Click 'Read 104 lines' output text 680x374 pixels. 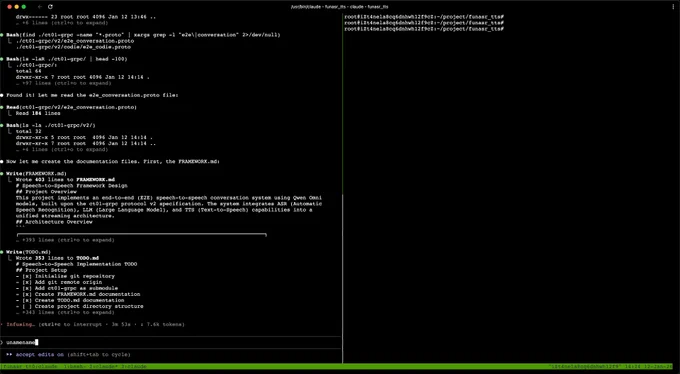pos(38,113)
